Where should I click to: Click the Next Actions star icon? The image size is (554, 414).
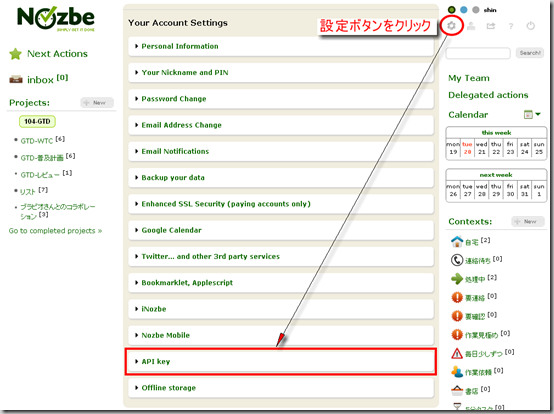[x=16, y=54]
